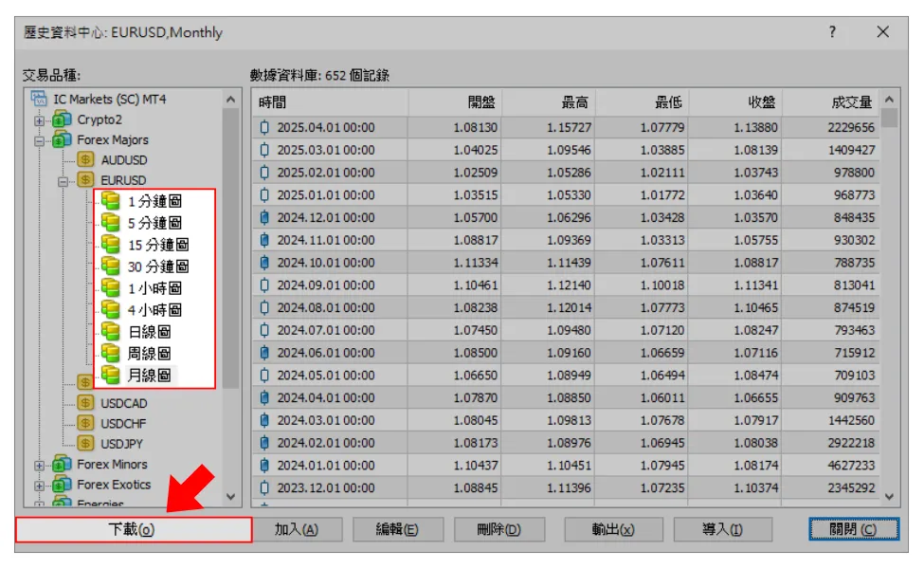924x569 pixels.
Task: Click the IC Markets (SC) MT4 server icon
Action: tap(39, 99)
